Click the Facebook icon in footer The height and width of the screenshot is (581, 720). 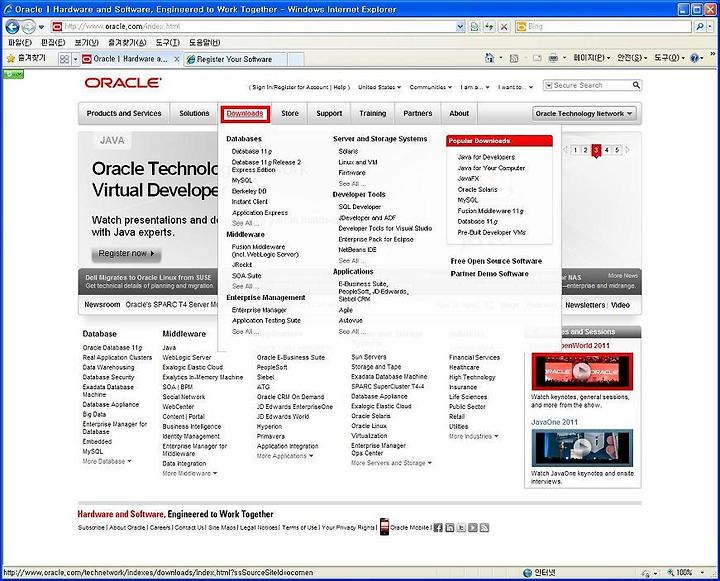pyautogui.click(x=438, y=528)
